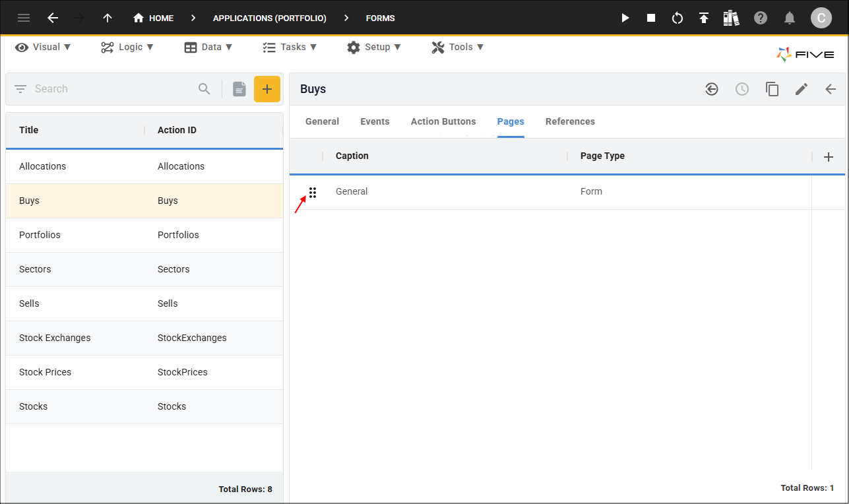Image resolution: width=849 pixels, height=504 pixels.
Task: Add a new form with yellow plus
Action: point(267,89)
